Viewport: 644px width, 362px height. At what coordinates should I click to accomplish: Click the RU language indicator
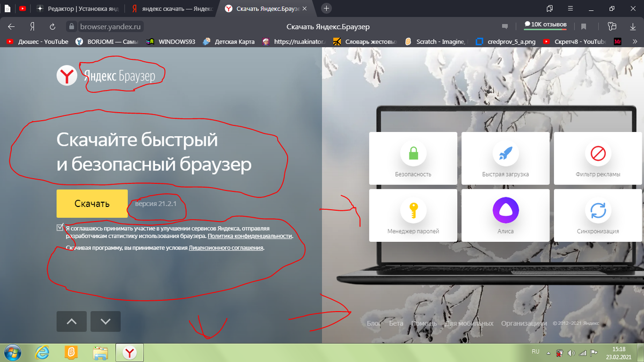[535, 351]
